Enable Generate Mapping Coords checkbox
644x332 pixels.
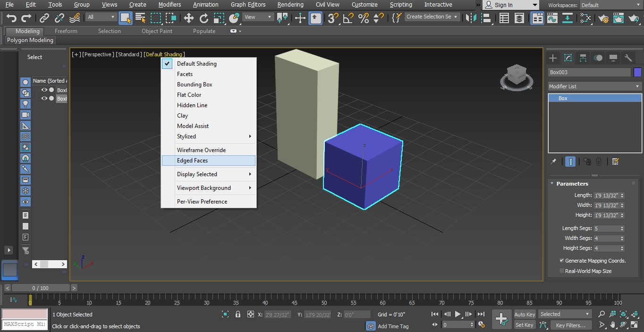pos(562,261)
